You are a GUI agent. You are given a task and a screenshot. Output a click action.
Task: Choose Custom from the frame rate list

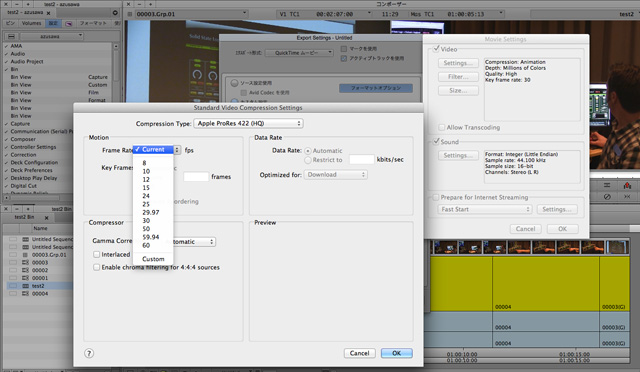[x=153, y=259]
